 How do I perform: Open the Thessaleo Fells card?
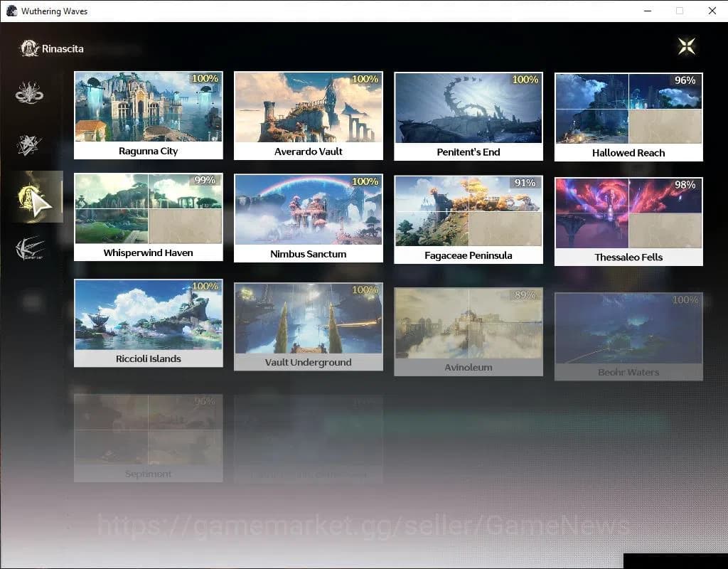[628, 222]
